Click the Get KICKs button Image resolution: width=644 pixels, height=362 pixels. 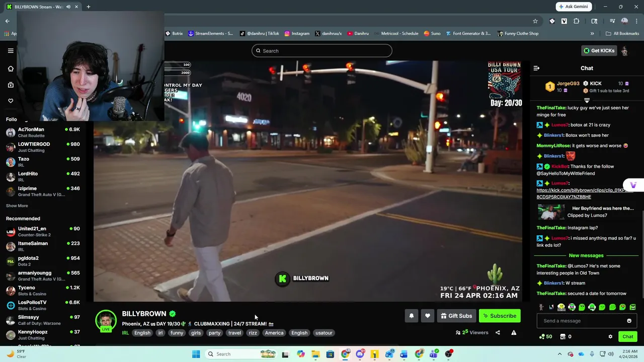tap(599, 51)
